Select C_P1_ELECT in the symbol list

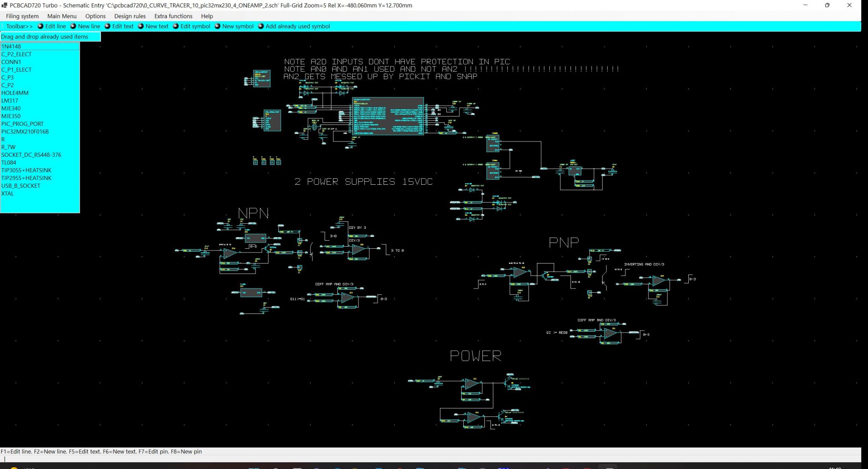[x=40, y=69]
